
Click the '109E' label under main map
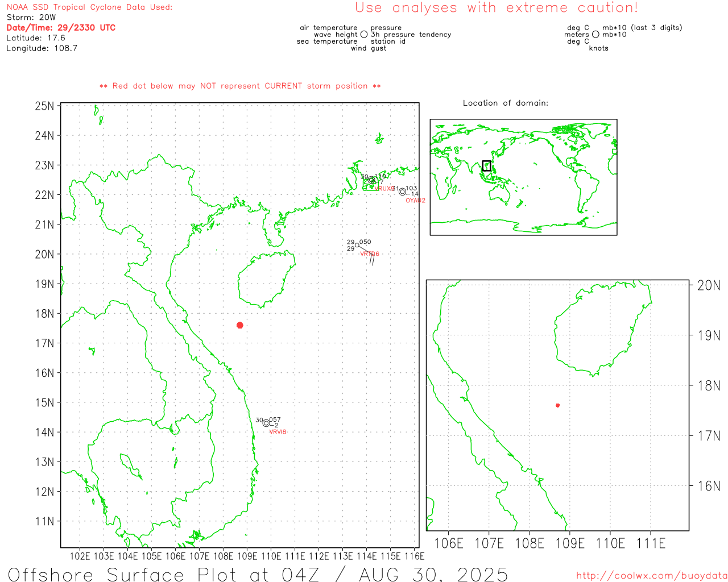(x=247, y=556)
